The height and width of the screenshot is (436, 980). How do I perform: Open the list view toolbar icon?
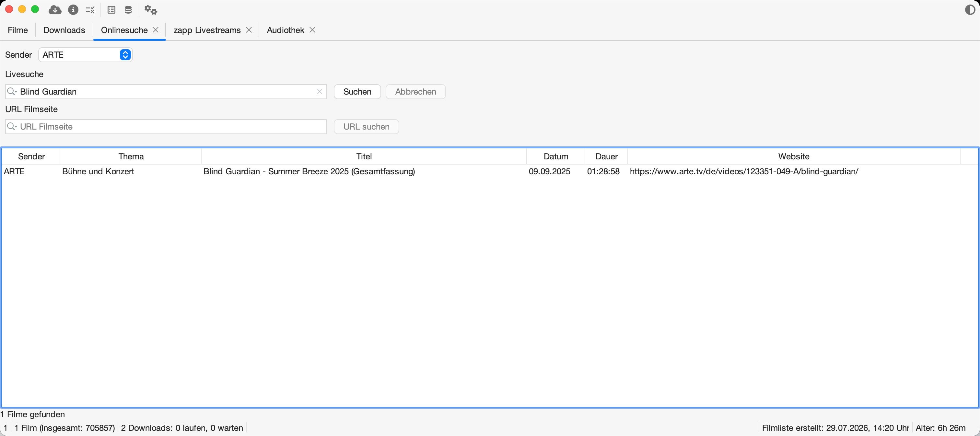click(111, 10)
